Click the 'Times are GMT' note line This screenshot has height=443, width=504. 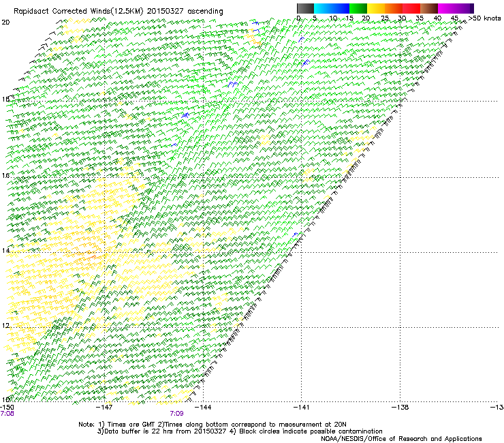click(x=212, y=425)
